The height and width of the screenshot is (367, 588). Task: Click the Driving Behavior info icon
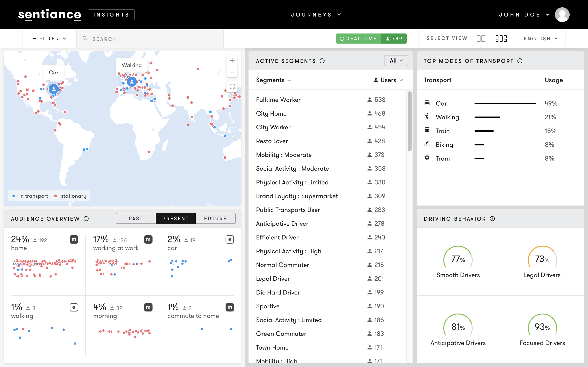tap(492, 219)
